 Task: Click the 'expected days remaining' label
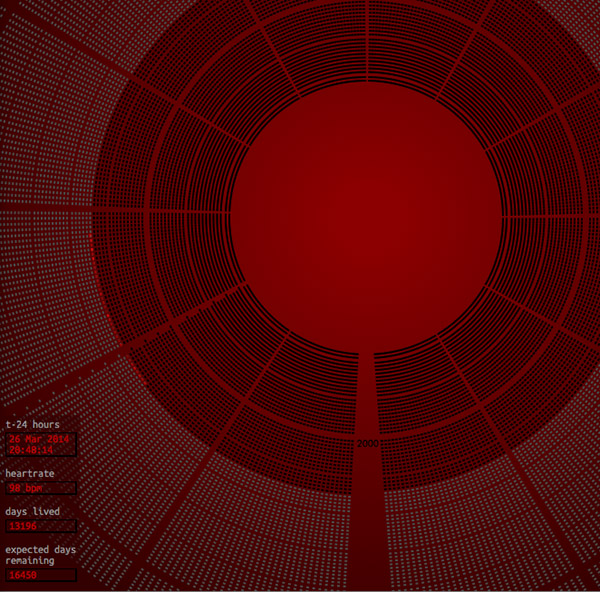tap(41, 555)
